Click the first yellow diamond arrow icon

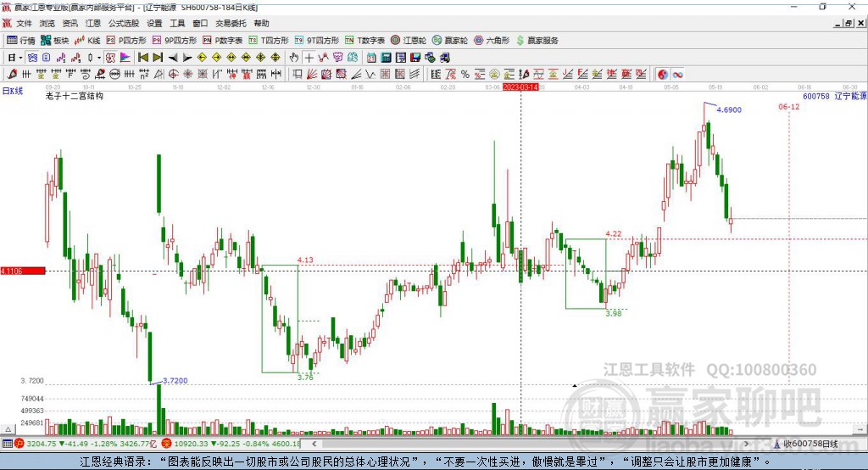point(202,58)
